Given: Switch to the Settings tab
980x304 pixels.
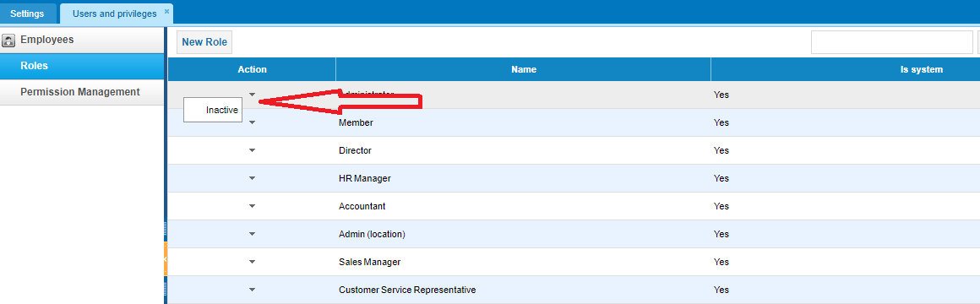Looking at the screenshot, I should click(x=28, y=14).
